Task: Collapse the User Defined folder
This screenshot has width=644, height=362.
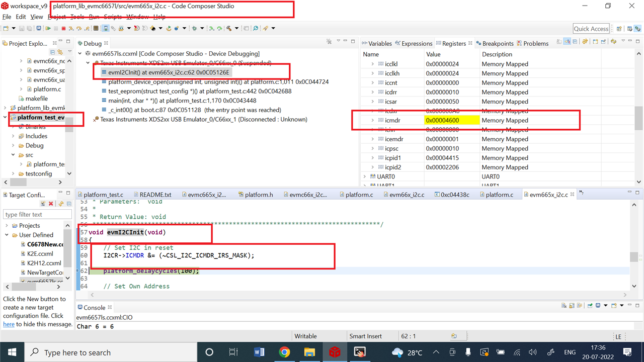Action: click(7, 235)
